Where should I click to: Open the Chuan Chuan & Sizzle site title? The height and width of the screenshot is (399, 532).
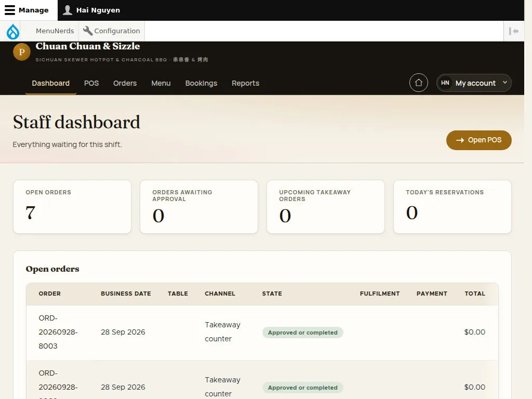87,46
